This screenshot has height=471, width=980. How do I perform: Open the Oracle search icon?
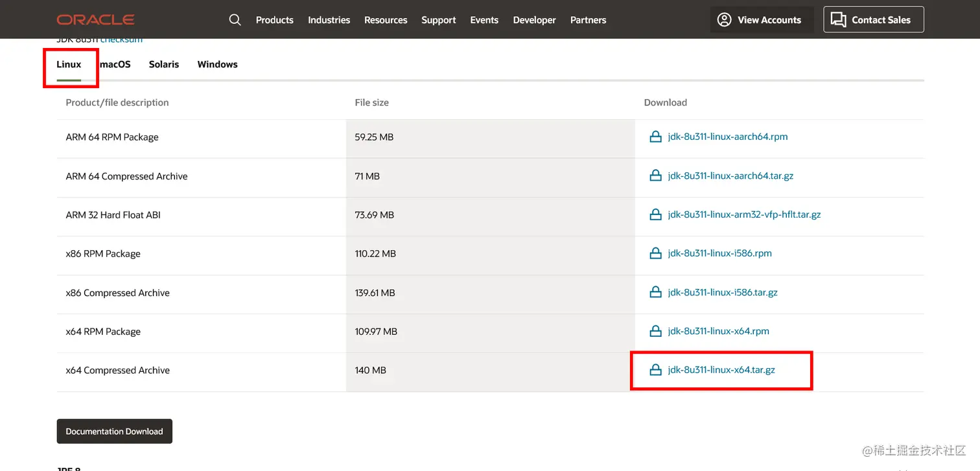235,20
